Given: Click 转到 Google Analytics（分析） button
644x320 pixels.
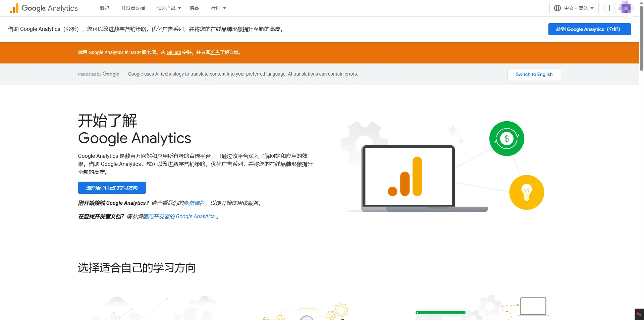Looking at the screenshot, I should [589, 29].
